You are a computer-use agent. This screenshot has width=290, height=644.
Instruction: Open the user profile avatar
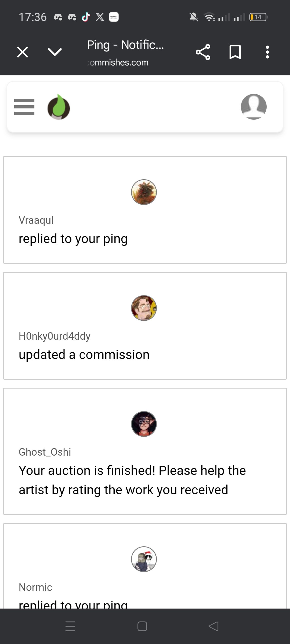(x=254, y=107)
